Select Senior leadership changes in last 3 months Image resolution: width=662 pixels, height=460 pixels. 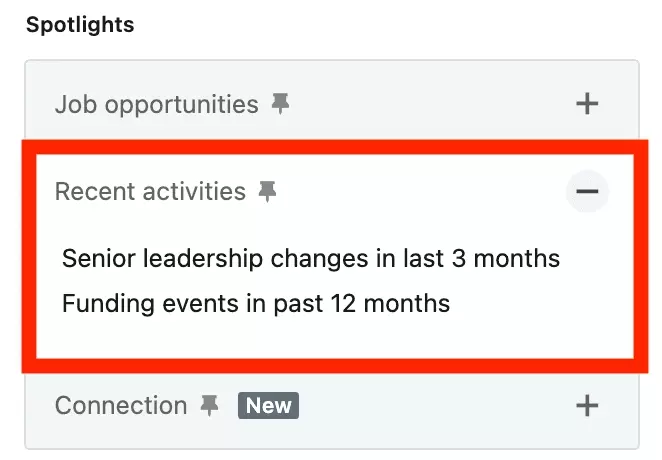311,258
